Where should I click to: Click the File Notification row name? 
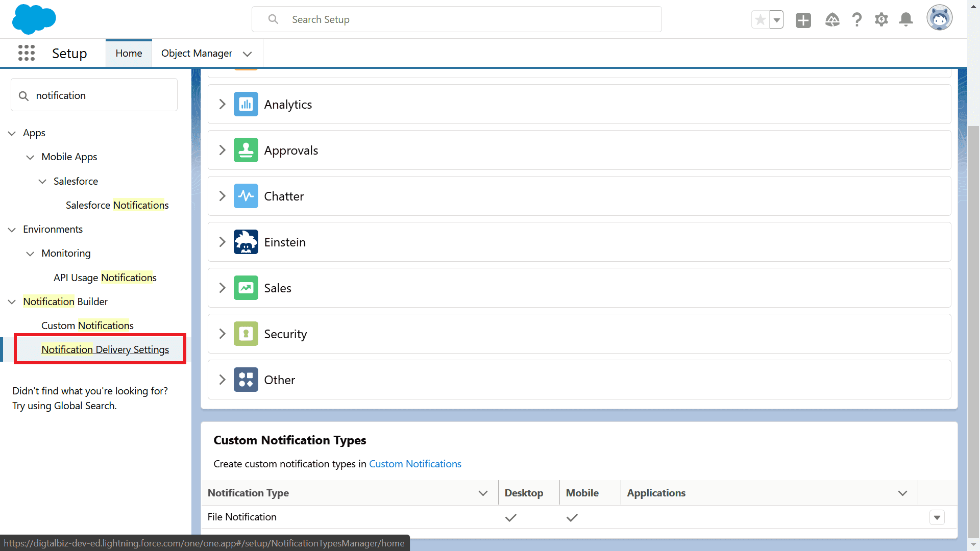click(x=242, y=517)
